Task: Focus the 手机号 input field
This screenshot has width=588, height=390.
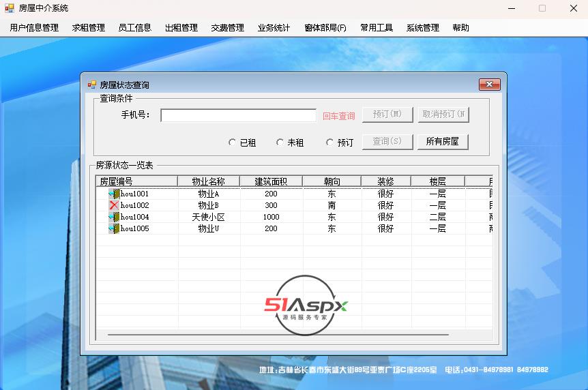Action: [x=238, y=115]
